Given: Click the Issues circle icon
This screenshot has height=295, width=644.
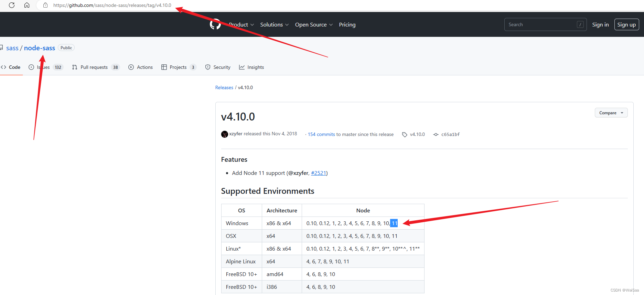Looking at the screenshot, I should click(x=31, y=67).
